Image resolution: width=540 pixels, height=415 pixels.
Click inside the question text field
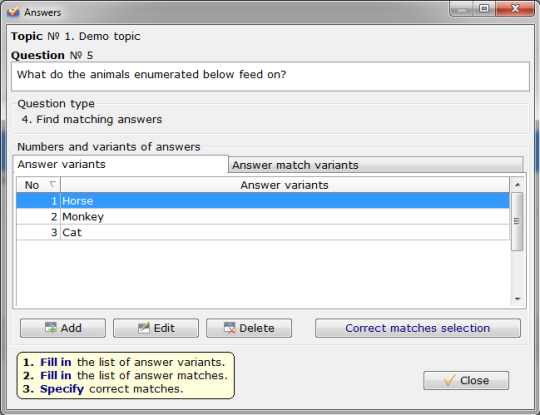click(270, 76)
